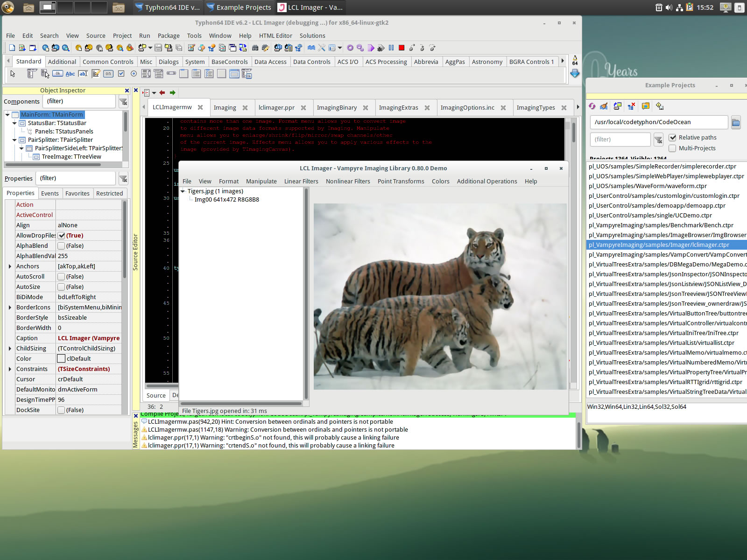
Task: Select the TButton component palette icon
Action: (57, 73)
